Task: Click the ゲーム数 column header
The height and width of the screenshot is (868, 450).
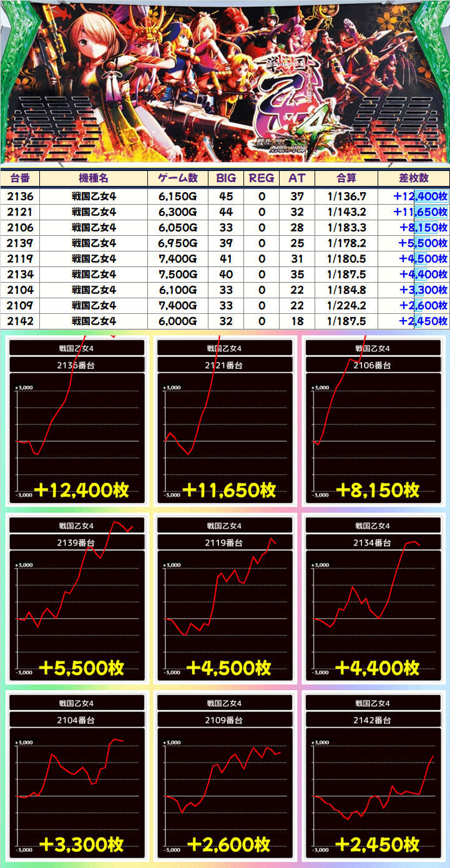Action: point(178,178)
